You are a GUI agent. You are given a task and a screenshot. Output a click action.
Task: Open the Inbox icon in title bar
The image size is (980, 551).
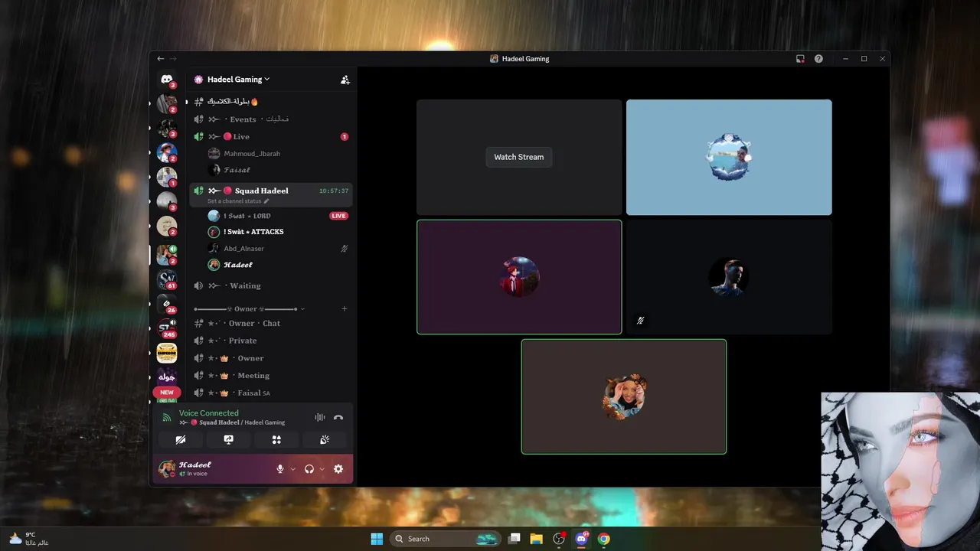[800, 59]
